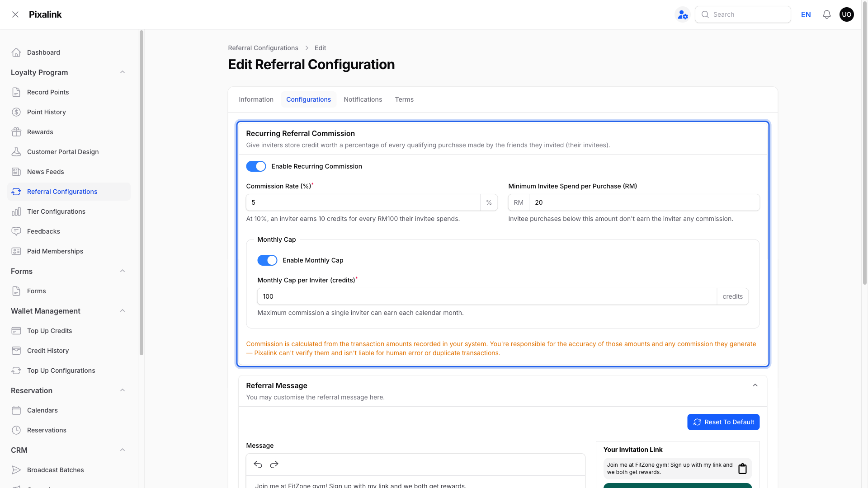Switch to the Notifications tab

[x=363, y=99]
